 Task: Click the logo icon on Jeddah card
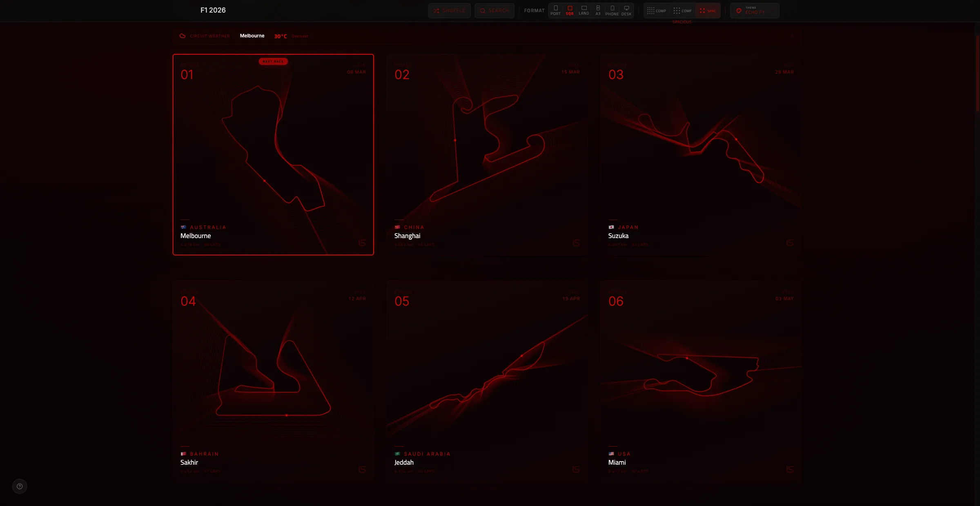pyautogui.click(x=576, y=470)
